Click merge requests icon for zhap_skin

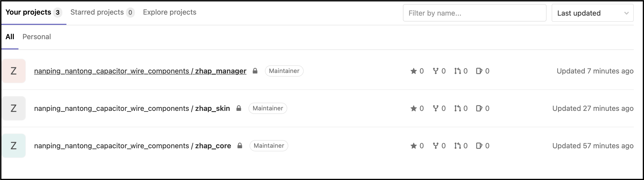point(458,108)
